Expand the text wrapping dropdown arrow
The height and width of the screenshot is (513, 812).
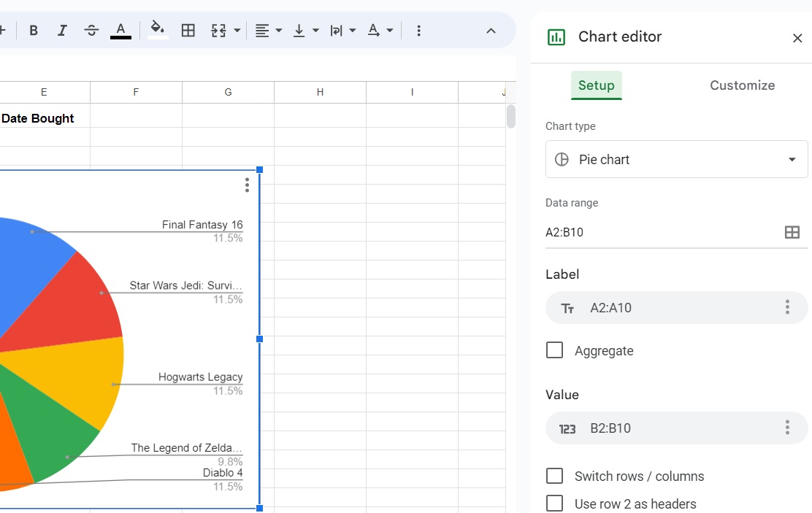(x=353, y=31)
